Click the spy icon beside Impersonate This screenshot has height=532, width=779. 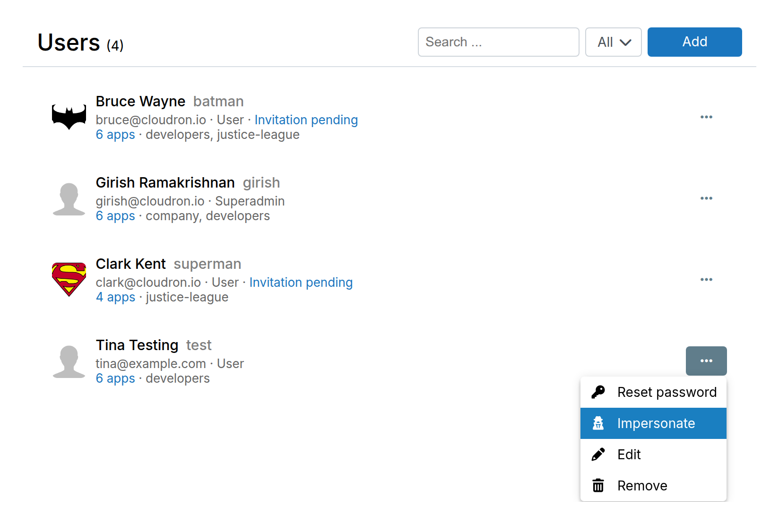pos(598,423)
